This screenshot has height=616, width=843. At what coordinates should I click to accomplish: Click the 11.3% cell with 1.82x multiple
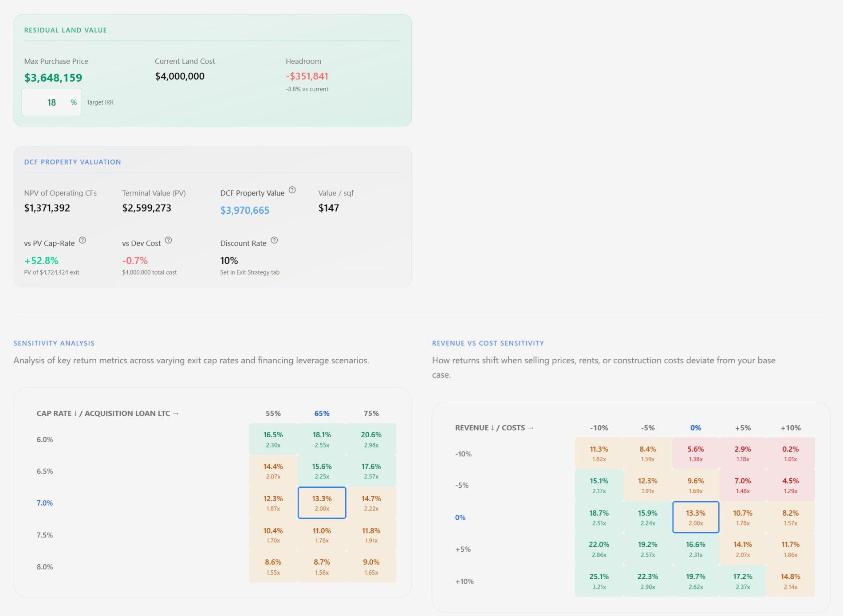tap(599, 453)
